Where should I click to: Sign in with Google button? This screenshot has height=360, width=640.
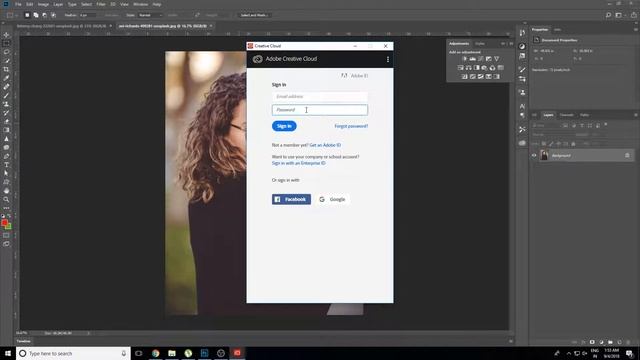click(x=333, y=199)
